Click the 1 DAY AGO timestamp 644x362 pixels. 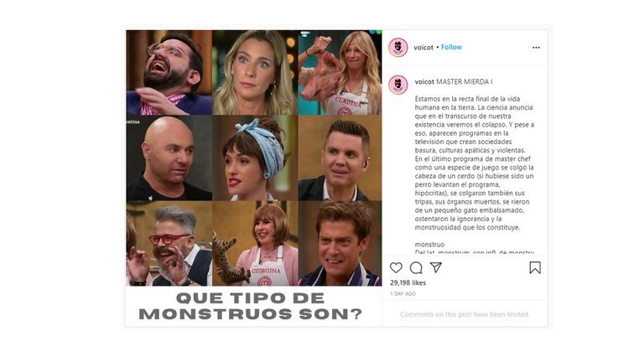(x=402, y=294)
